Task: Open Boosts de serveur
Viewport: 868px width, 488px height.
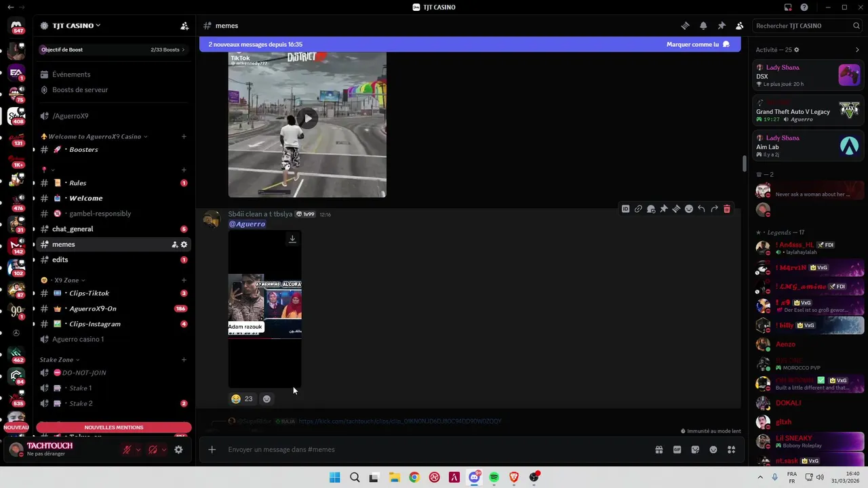Action: (x=113, y=89)
